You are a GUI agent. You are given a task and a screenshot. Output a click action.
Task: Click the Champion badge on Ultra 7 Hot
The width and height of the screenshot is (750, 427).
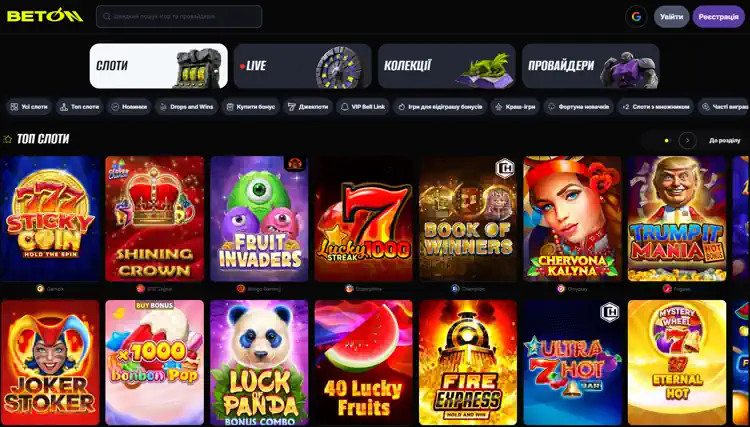(x=609, y=312)
